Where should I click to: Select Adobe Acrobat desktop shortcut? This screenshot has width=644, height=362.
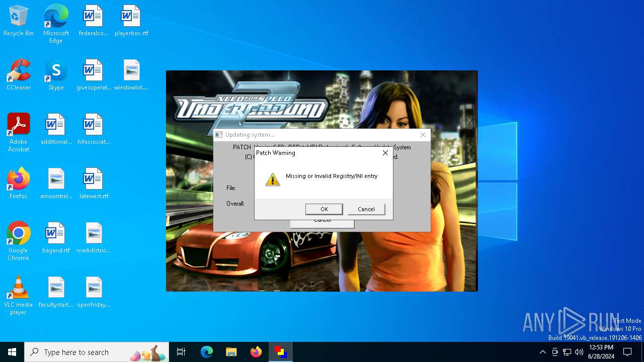coord(19,133)
